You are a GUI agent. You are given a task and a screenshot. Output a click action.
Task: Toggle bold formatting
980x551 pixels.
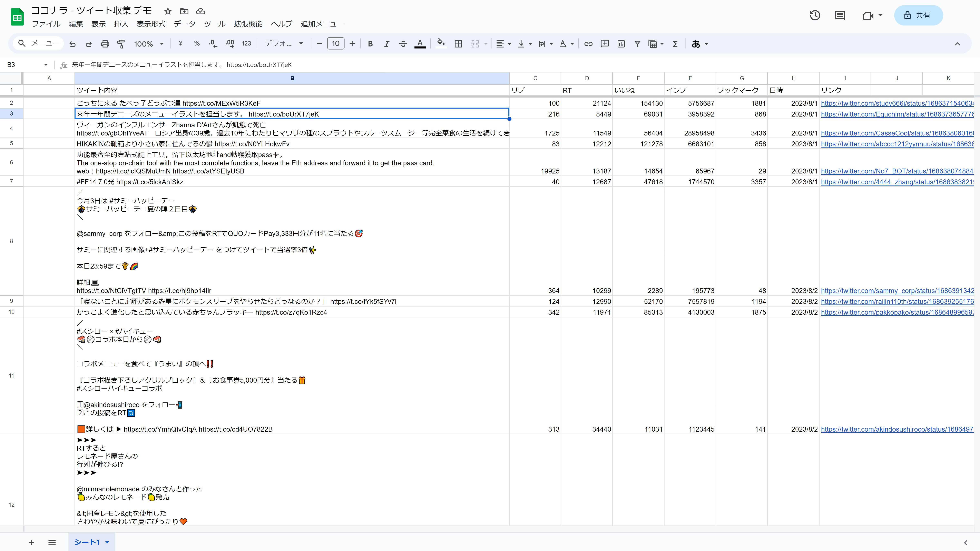370,44
